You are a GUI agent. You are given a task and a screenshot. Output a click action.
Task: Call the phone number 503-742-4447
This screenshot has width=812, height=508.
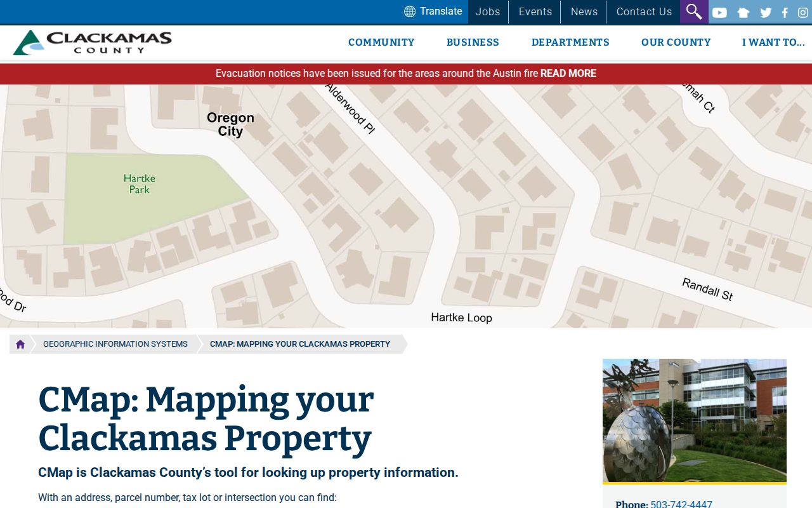(x=681, y=504)
